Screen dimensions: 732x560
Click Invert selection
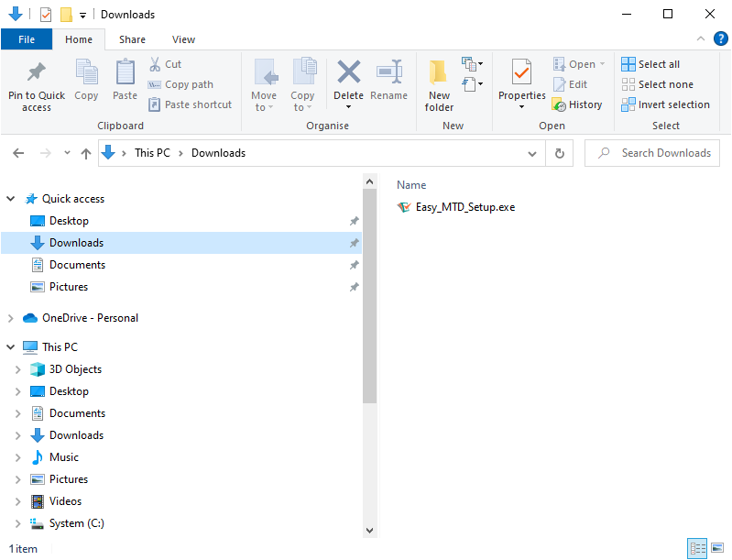tap(666, 104)
